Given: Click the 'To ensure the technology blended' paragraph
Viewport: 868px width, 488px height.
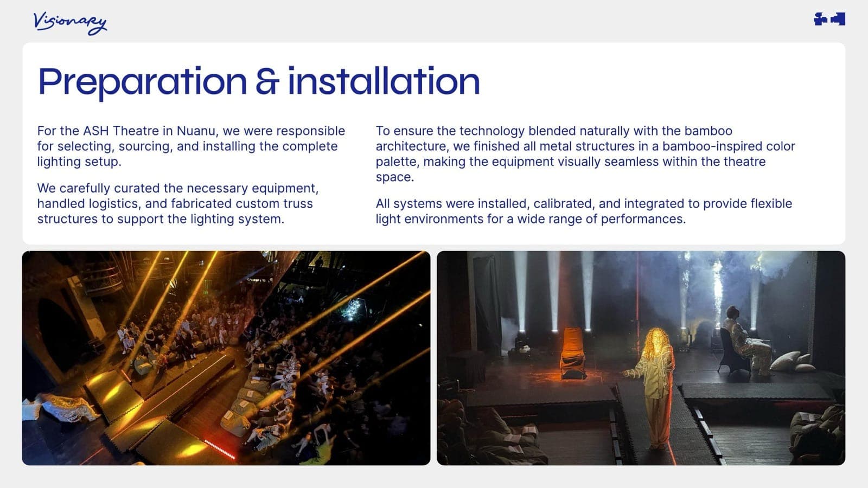Looking at the screenshot, I should click(585, 153).
